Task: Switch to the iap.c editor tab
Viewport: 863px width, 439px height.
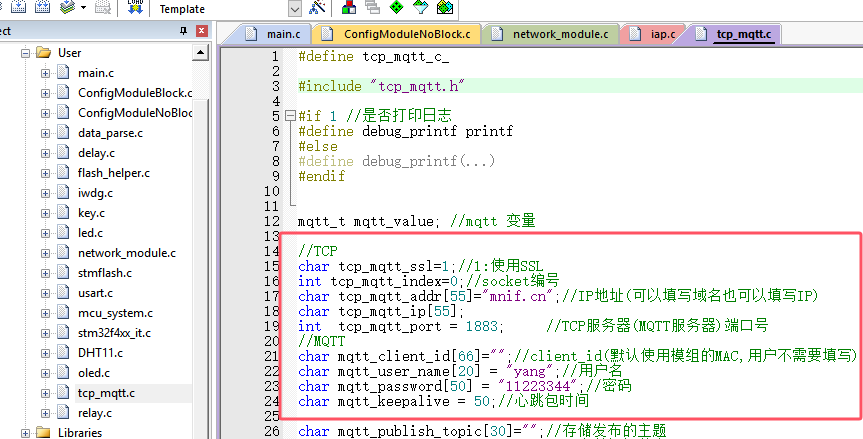Action: coord(652,34)
